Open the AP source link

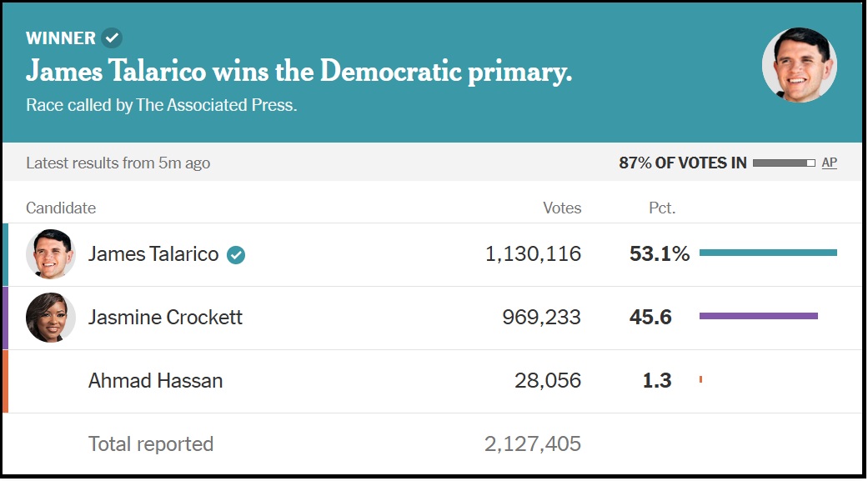(x=829, y=163)
